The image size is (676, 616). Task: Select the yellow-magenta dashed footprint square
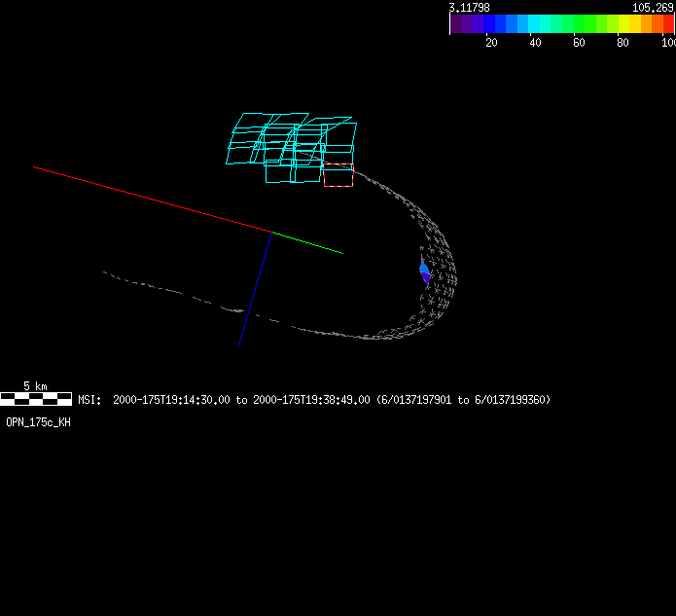(338, 175)
